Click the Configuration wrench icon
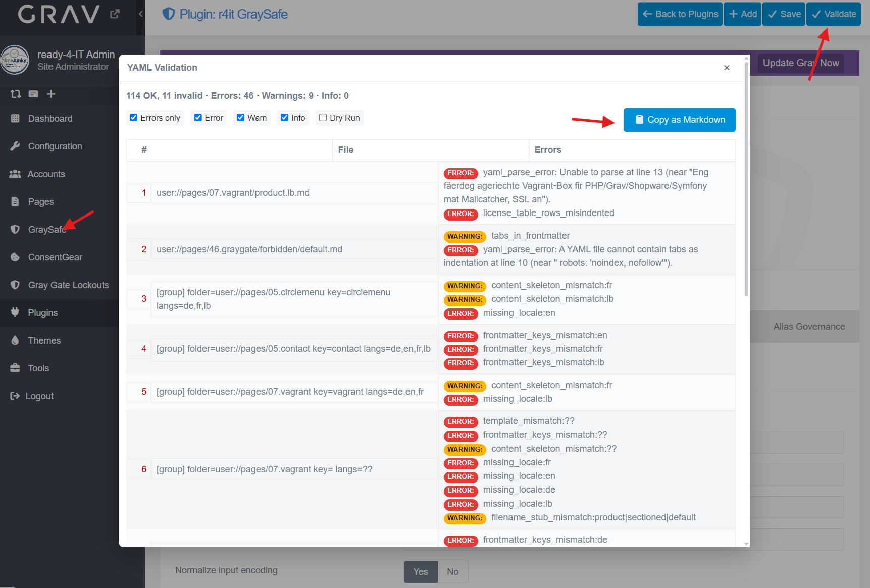This screenshot has height=588, width=870. coord(15,146)
